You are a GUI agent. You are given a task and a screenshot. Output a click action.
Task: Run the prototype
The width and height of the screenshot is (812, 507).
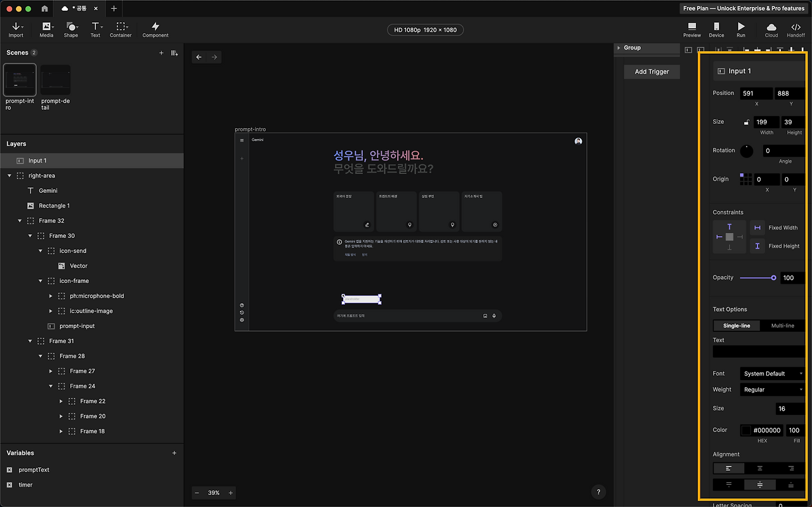pos(741,29)
